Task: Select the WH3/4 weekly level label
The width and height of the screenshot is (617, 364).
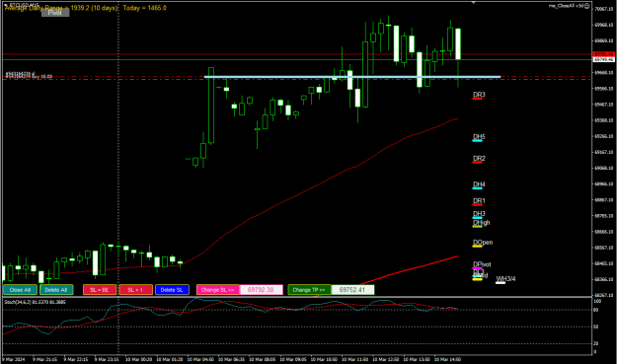Action: 505,279
